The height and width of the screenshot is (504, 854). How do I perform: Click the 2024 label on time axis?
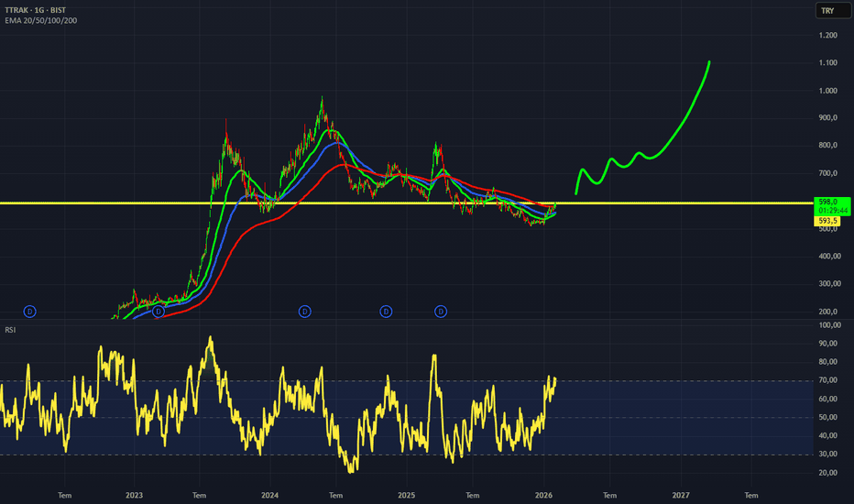point(269,495)
